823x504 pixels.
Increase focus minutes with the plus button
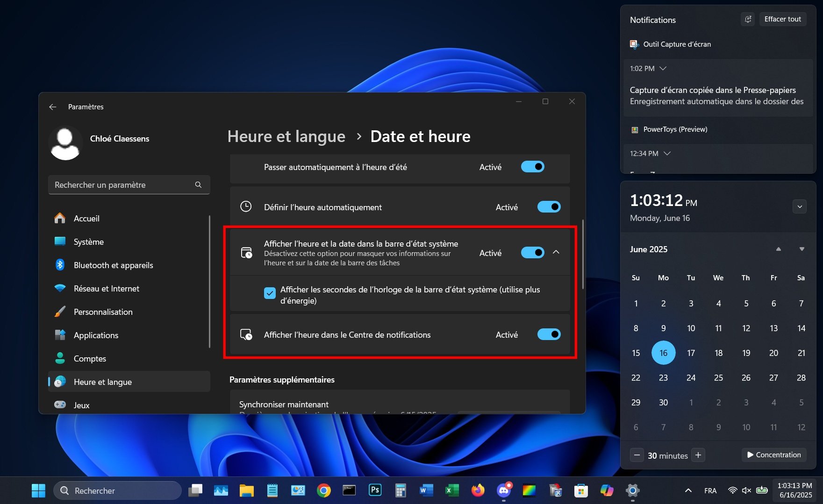click(698, 454)
